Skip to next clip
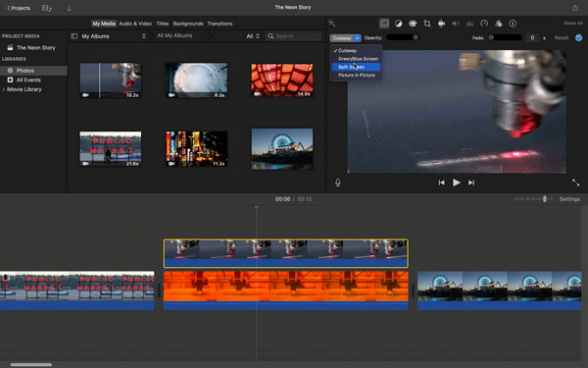Screen dimensions: 588x368 point(471,183)
